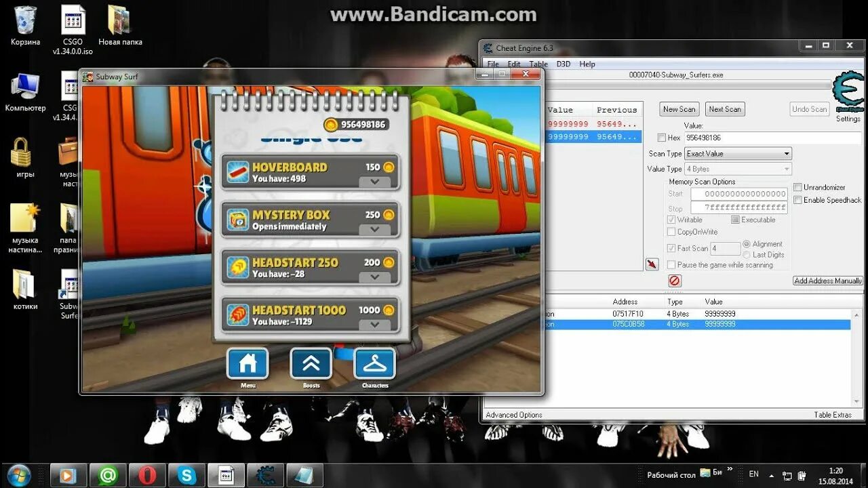
Task: Toggle the Unrandomizer checkbox
Action: point(798,187)
